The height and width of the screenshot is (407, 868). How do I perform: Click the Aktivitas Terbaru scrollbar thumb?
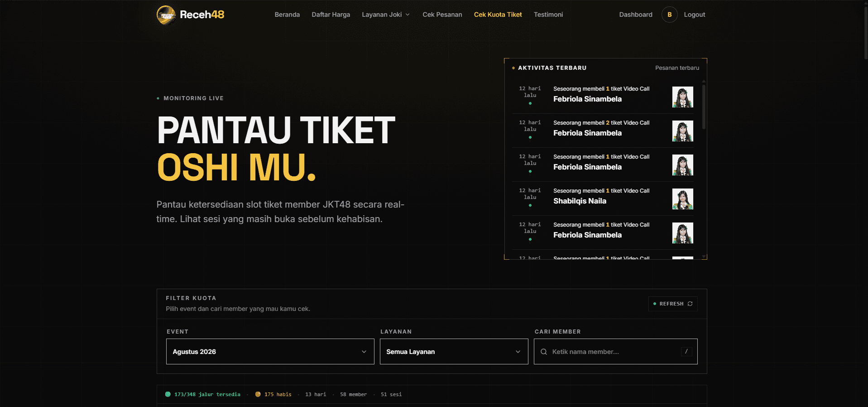(x=704, y=107)
